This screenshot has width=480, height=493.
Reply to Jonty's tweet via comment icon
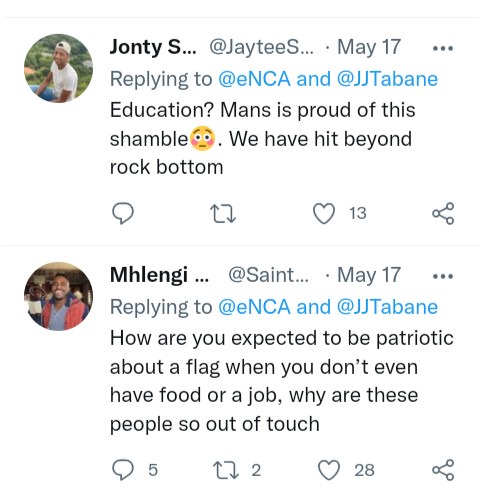(x=123, y=213)
